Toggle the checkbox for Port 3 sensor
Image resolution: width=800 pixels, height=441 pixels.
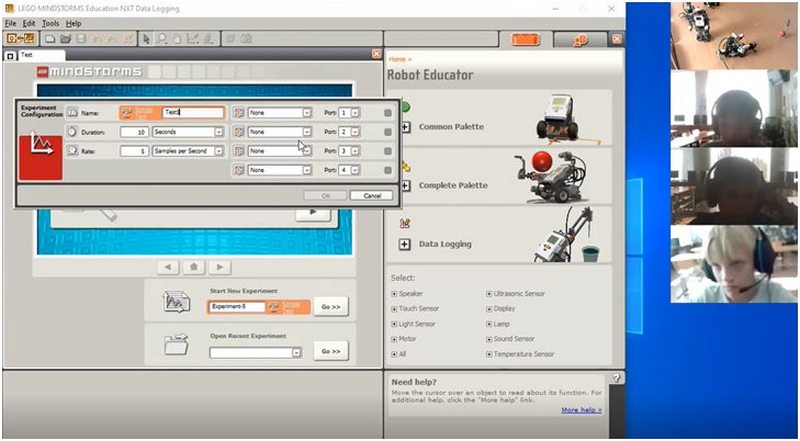388,152
